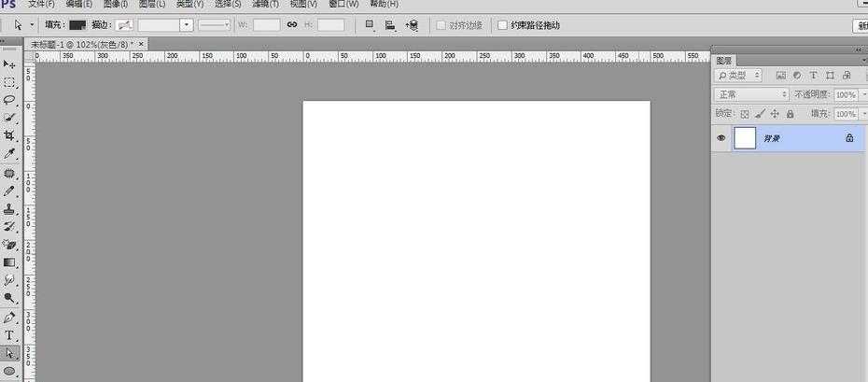Enable the 约束路径拖动 checkbox
Screen dimensions: 868x382
click(503, 25)
